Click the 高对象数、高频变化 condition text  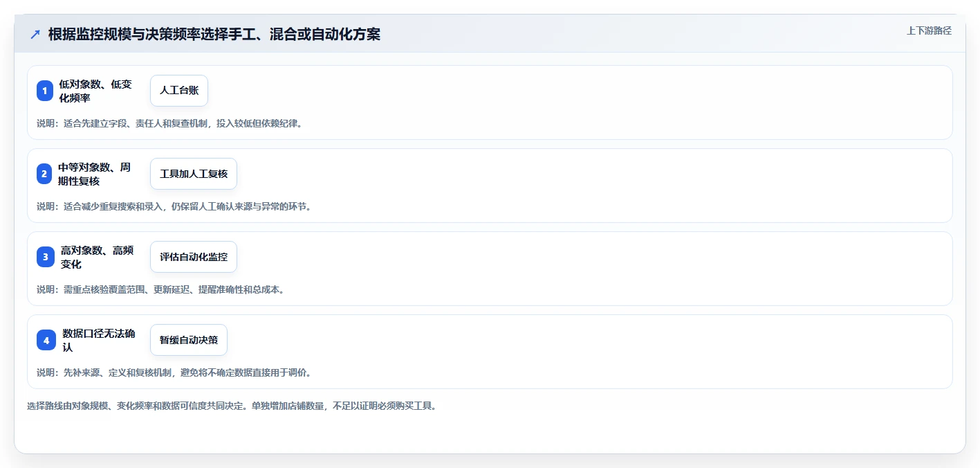tap(98, 257)
